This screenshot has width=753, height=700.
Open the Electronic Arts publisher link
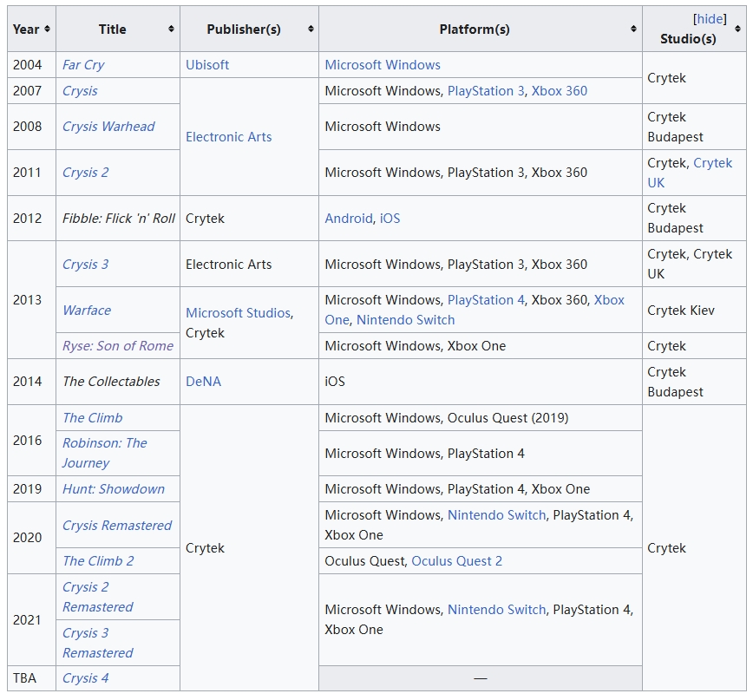(229, 137)
